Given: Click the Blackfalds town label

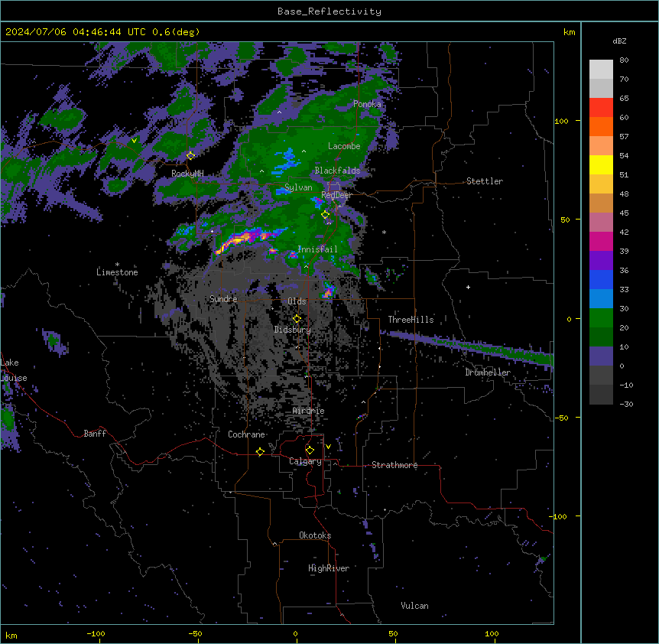Looking at the screenshot, I should (337, 171).
